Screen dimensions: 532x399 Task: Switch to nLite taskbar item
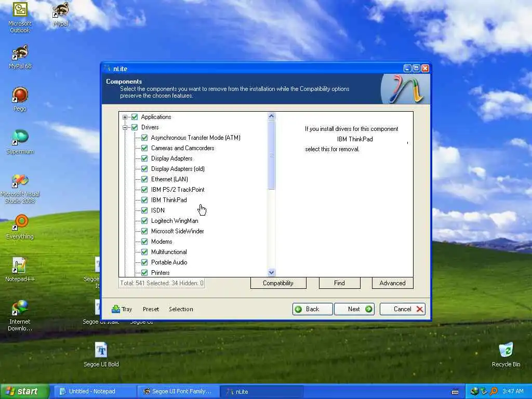[261, 392]
